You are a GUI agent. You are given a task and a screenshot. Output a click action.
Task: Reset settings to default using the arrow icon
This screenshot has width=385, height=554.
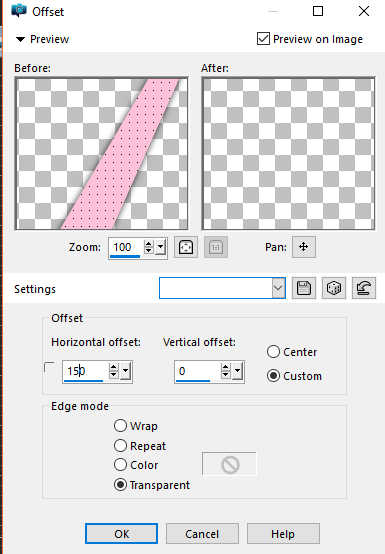[364, 288]
